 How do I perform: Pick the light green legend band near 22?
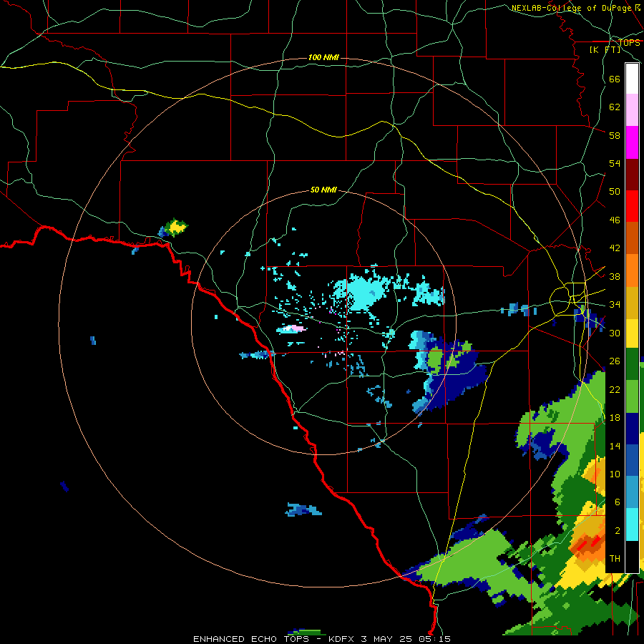point(632,396)
